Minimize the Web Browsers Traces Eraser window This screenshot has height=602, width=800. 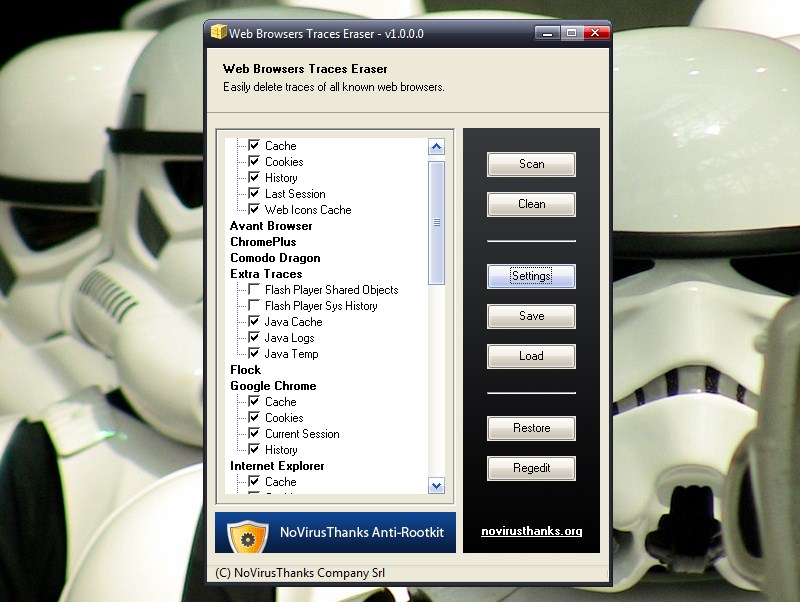tap(547, 33)
